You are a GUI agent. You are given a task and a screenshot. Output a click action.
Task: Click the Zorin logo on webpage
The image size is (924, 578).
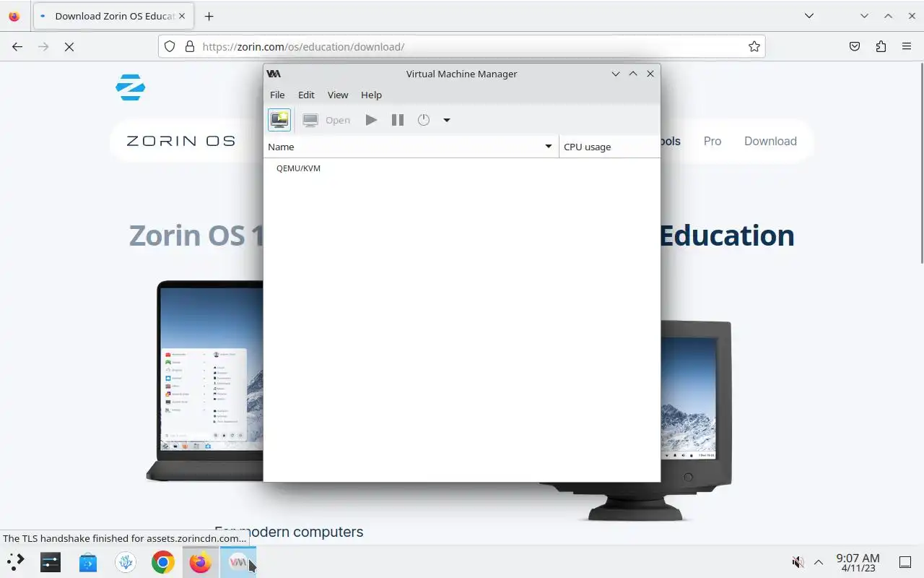131,87
